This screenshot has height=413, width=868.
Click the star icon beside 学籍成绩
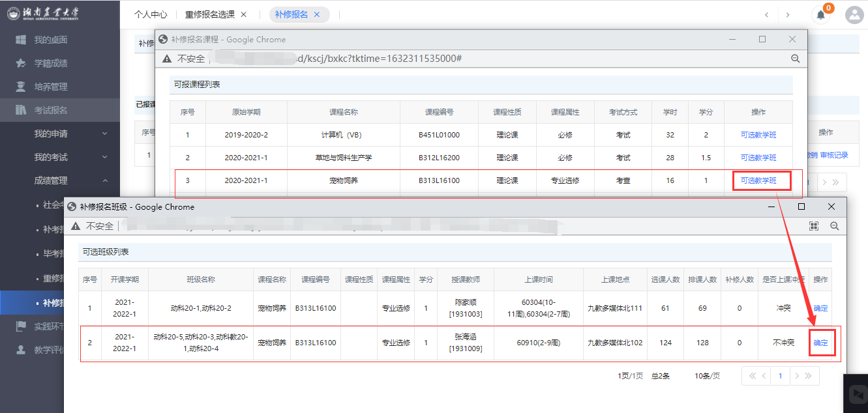click(x=20, y=64)
